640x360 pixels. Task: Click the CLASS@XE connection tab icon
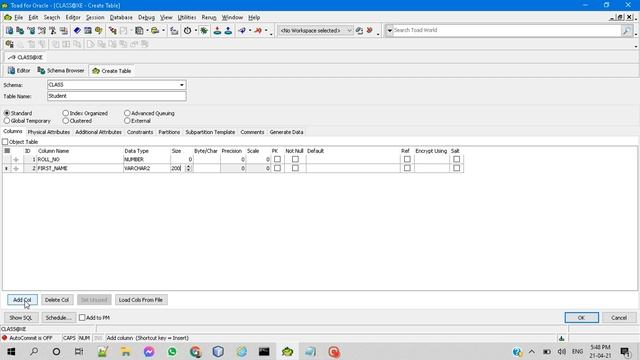pyautogui.click(x=11, y=58)
